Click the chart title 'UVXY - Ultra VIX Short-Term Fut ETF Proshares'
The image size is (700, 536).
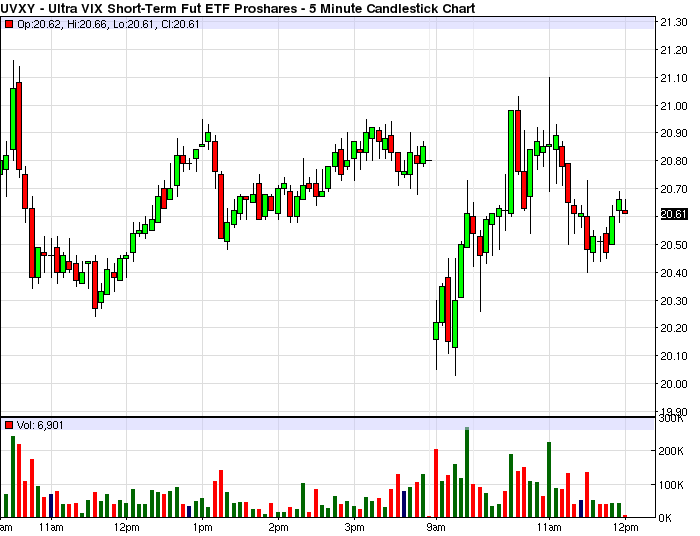tap(149, 8)
